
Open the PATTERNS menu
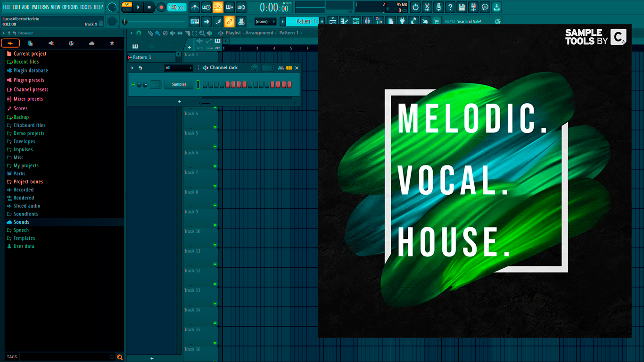(40, 7)
